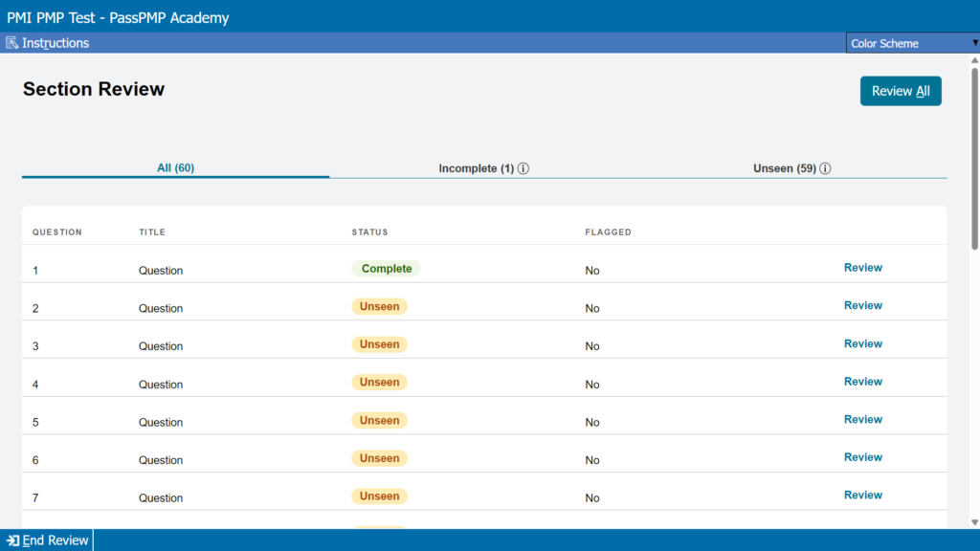The width and height of the screenshot is (980, 551).
Task: Open Review link for question 2
Action: [863, 305]
